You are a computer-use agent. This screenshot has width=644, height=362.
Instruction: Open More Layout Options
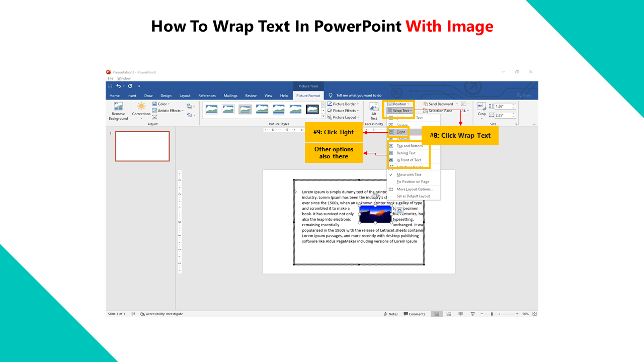pos(415,189)
